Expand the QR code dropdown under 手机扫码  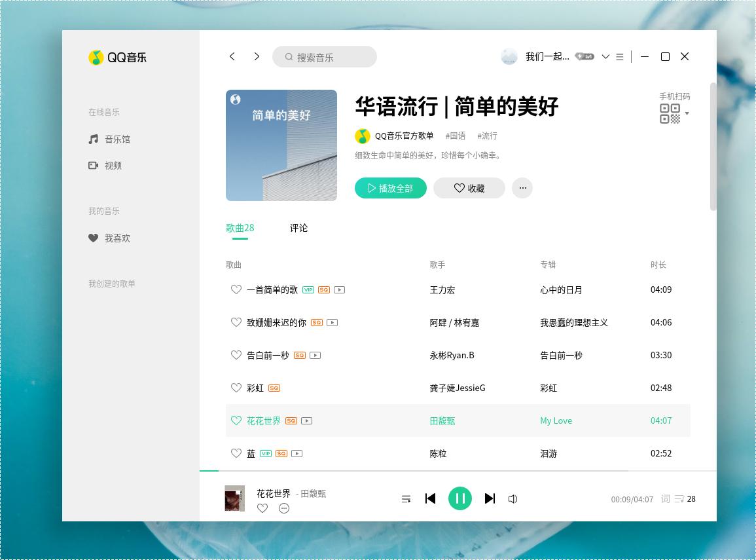point(688,113)
